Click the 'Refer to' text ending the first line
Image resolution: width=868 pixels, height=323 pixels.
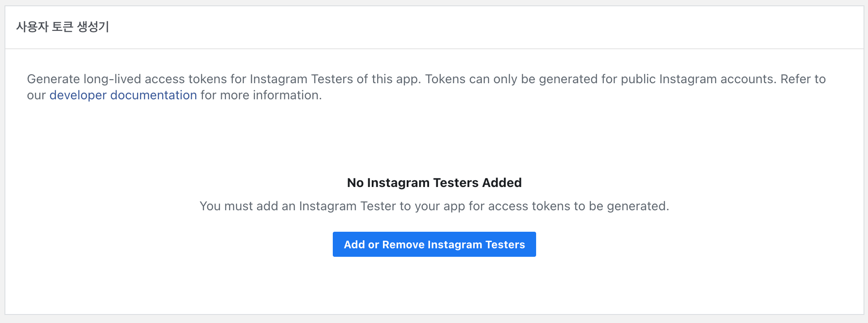coord(803,79)
